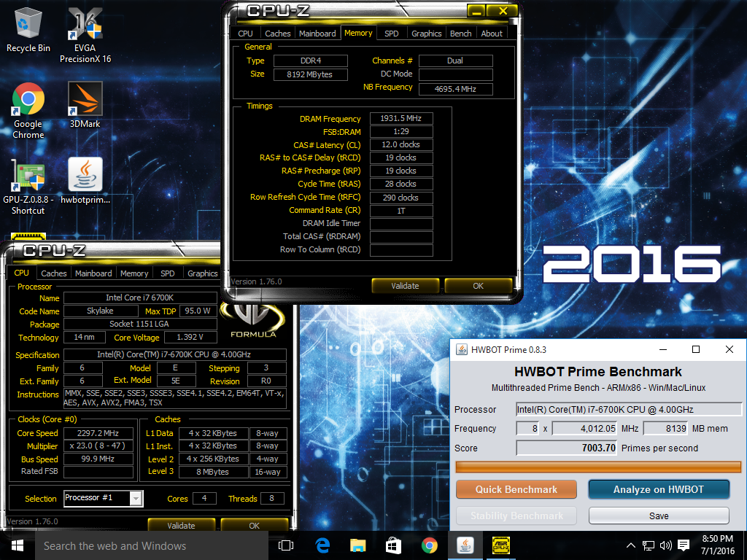The width and height of the screenshot is (747, 560).
Task: Launch EVGA PrecisionX 16 desktop icon
Action: click(85, 36)
